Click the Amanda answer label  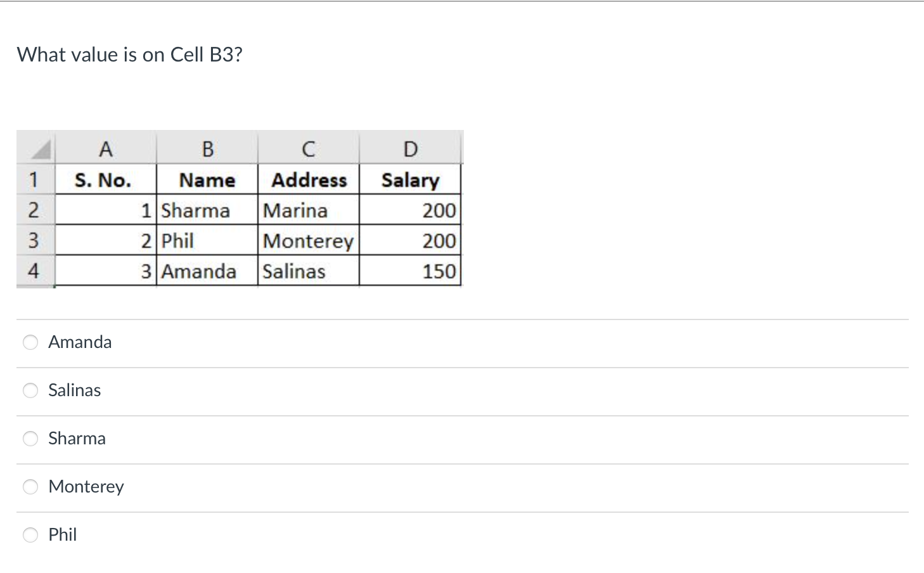point(80,342)
